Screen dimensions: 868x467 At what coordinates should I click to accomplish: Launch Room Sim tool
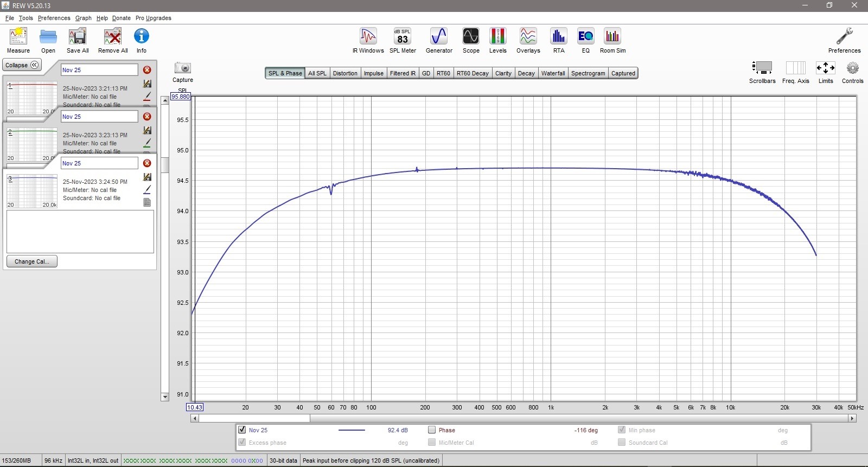[x=612, y=36]
